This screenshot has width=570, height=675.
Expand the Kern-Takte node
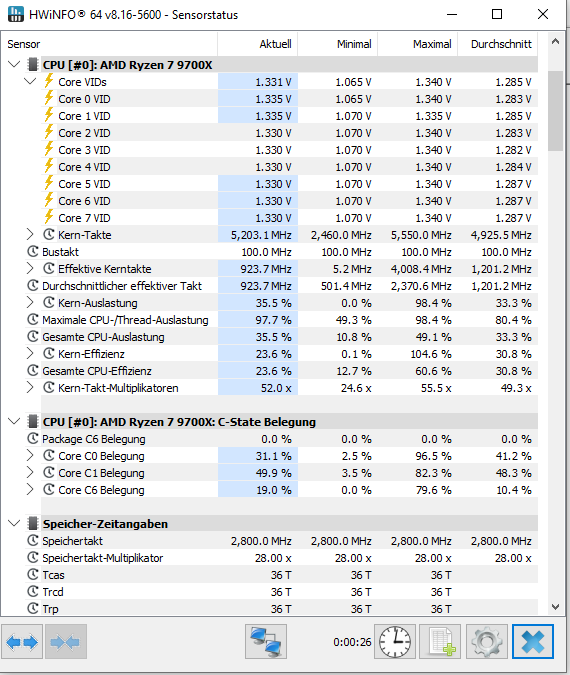click(30, 235)
